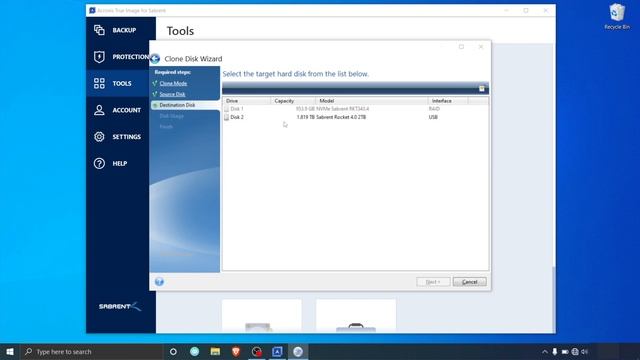Click the Sabrent logo in sidebar
The image size is (640, 360).
coord(120,307)
